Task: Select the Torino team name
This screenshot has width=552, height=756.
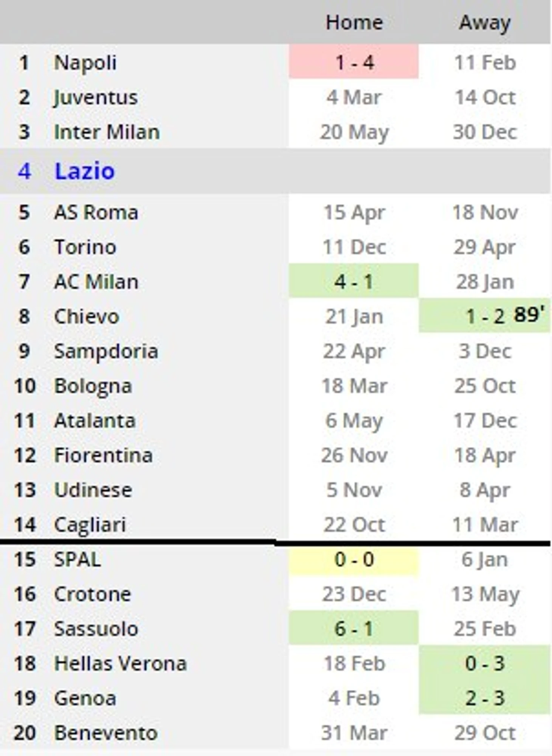Action: coord(85,247)
